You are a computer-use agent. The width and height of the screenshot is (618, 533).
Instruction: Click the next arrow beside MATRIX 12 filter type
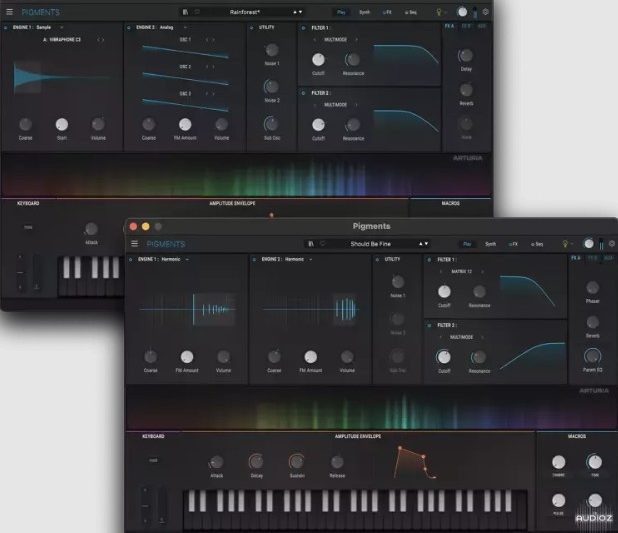482,272
